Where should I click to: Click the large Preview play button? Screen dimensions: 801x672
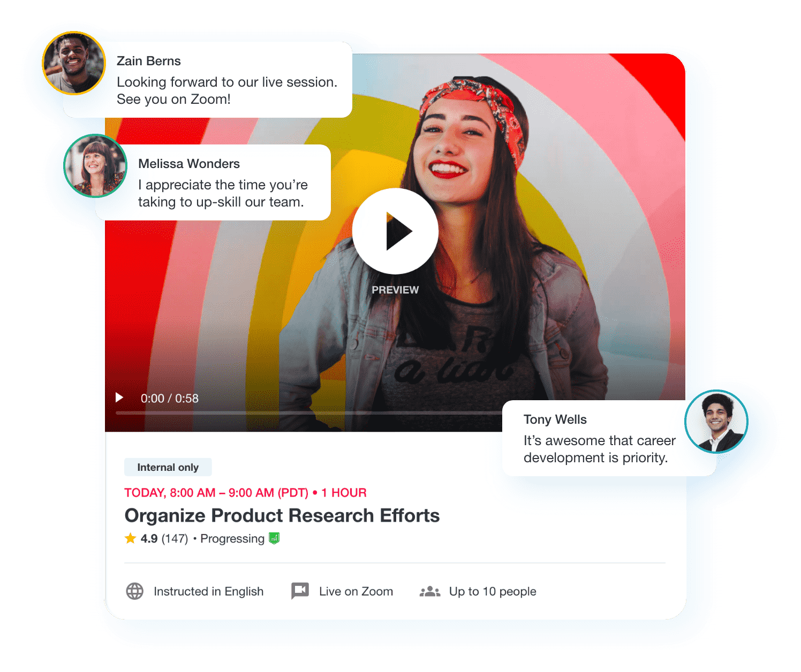coord(395,231)
